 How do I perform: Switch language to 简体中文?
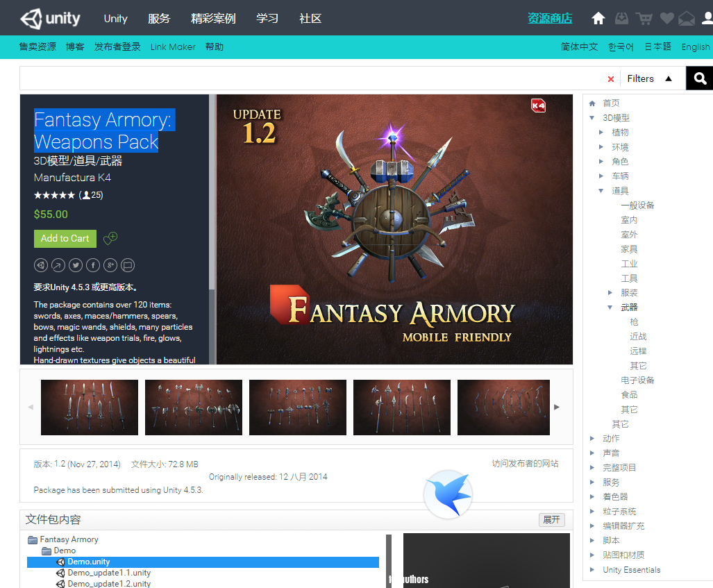(x=579, y=47)
